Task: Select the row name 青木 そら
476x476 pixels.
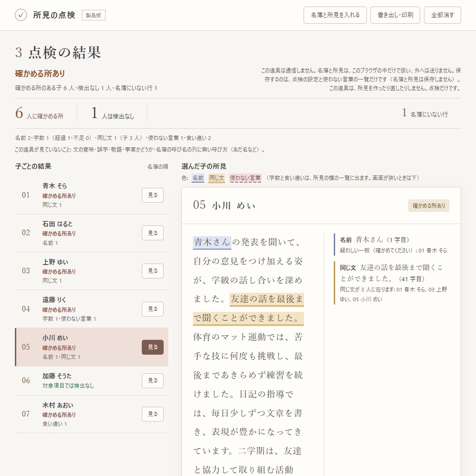Action: [55, 186]
